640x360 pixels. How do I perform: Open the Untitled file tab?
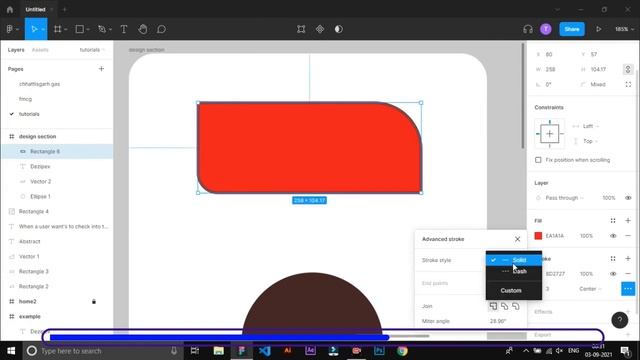coord(35,9)
